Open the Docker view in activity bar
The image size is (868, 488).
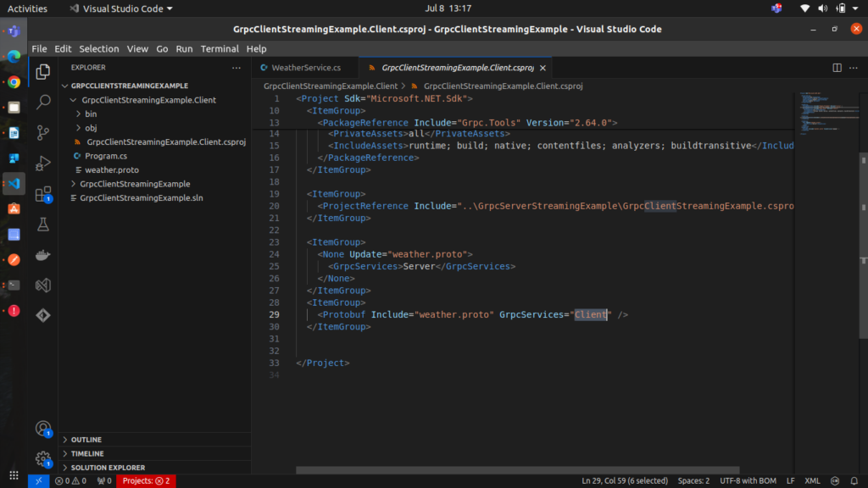[43, 255]
